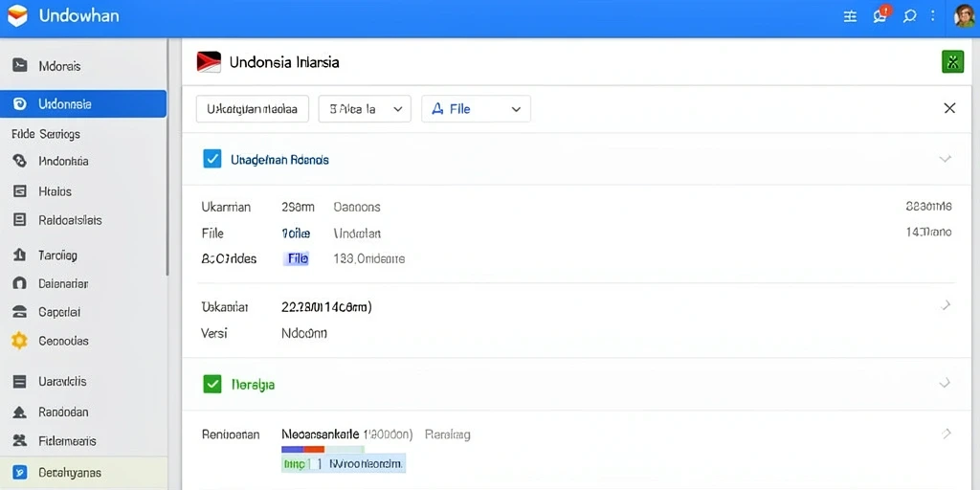Select the highlighted Undonnsia item in the sidebar
The height and width of the screenshot is (490, 980).
click(x=83, y=103)
